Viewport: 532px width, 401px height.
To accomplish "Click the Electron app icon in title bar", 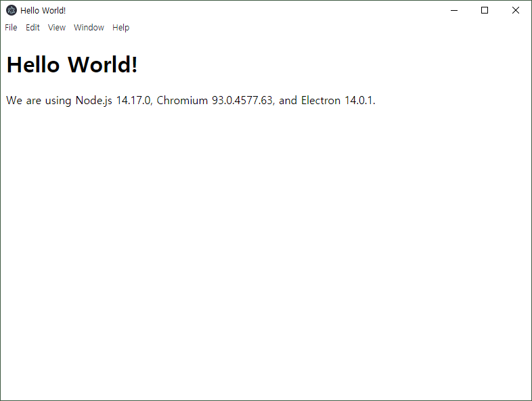I will click(12, 10).
